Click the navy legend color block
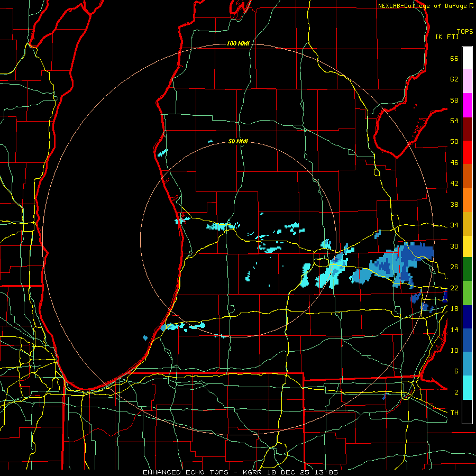This screenshot has height=476, width=476. pyautogui.click(x=467, y=317)
